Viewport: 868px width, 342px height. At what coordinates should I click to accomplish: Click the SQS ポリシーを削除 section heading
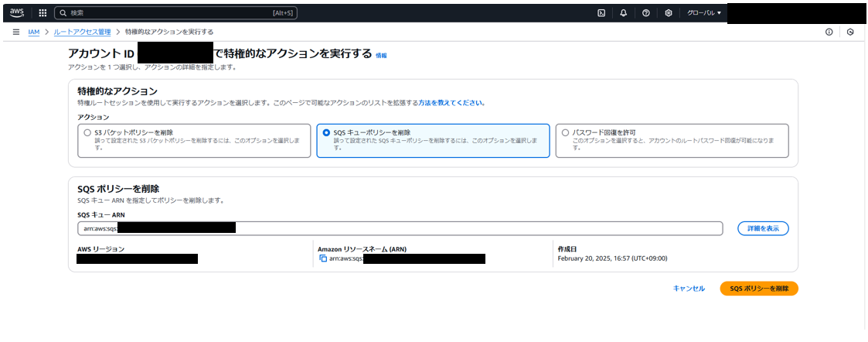(x=118, y=189)
